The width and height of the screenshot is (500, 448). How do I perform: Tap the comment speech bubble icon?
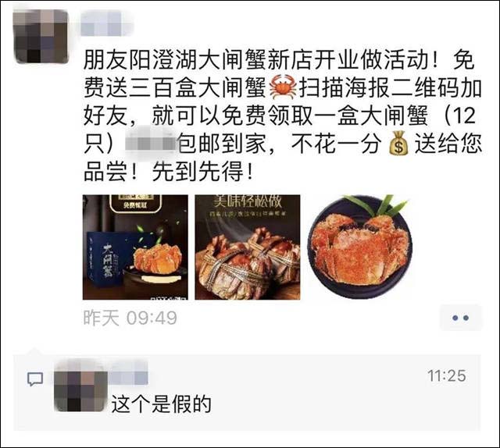(x=35, y=379)
